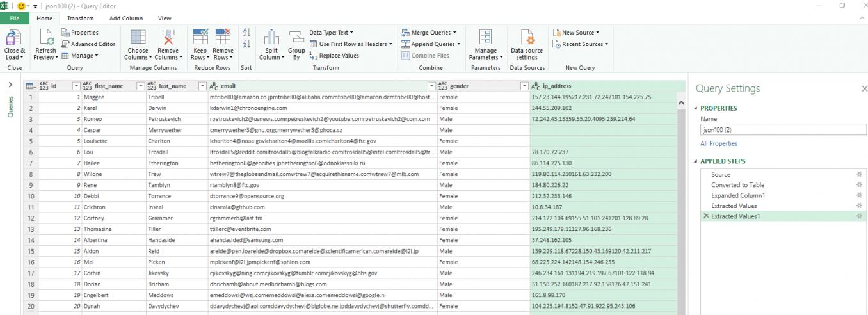868x315 pixels.
Task: Open Data source settings
Action: (x=526, y=38)
